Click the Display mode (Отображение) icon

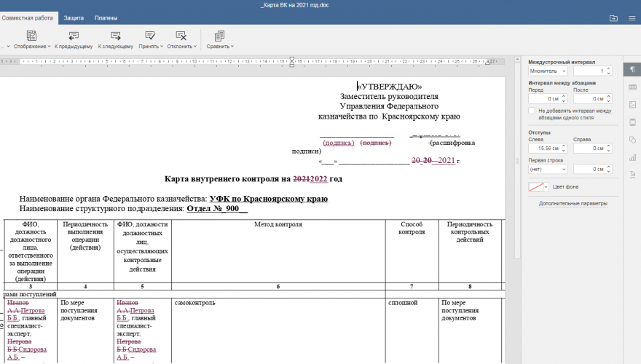coord(31,36)
